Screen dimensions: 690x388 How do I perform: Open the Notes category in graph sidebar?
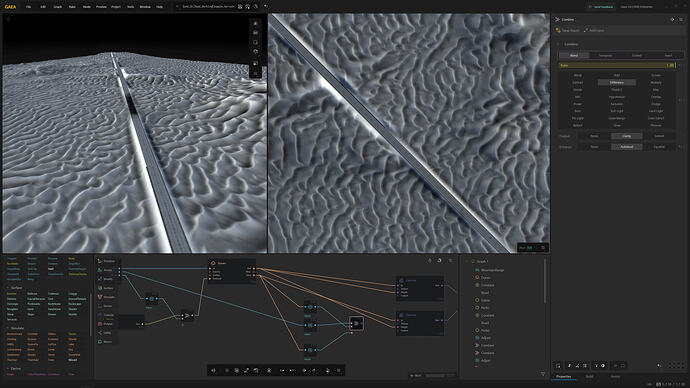coord(106,342)
